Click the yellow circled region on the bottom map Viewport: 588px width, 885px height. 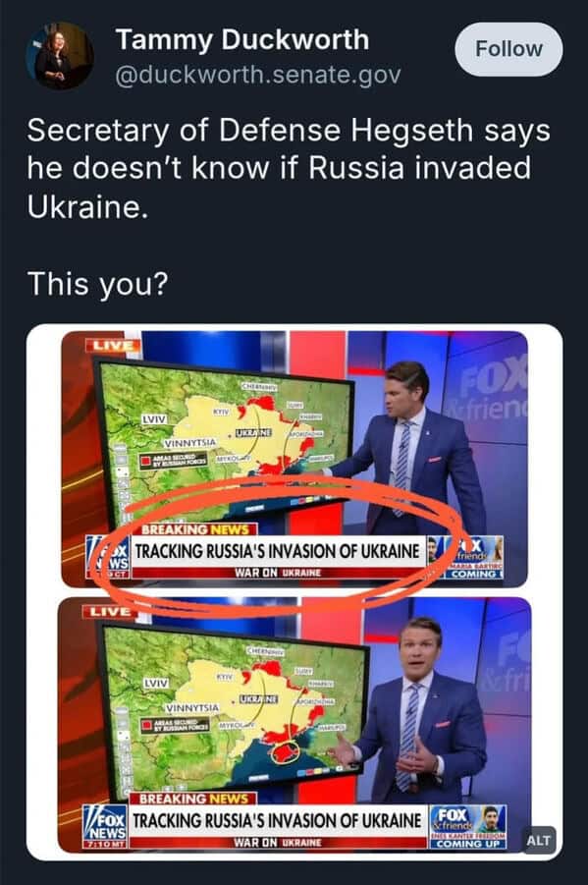pos(285,751)
